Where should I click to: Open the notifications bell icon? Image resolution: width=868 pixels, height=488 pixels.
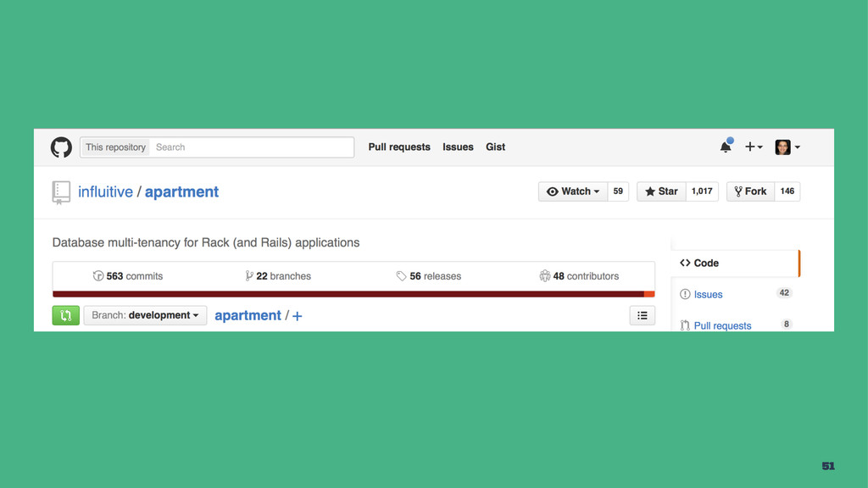pyautogui.click(x=726, y=147)
